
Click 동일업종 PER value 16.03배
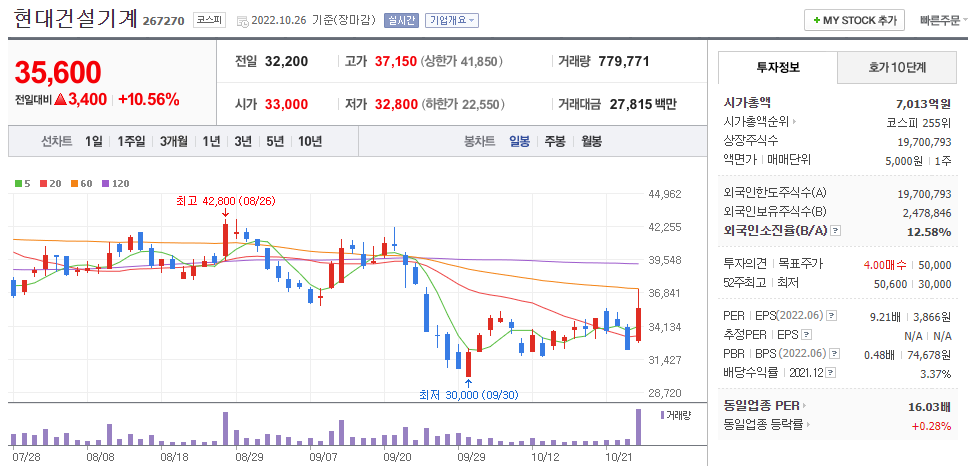click(928, 407)
